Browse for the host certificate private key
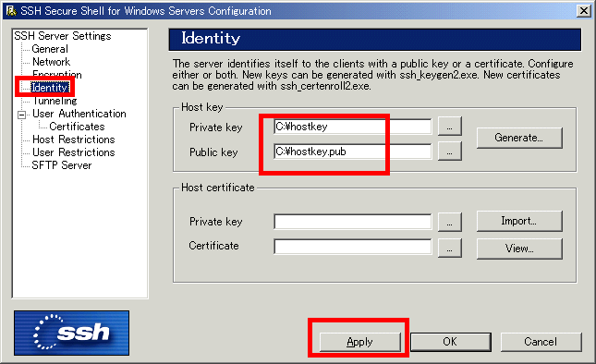This screenshot has height=364, width=596. coord(450,222)
